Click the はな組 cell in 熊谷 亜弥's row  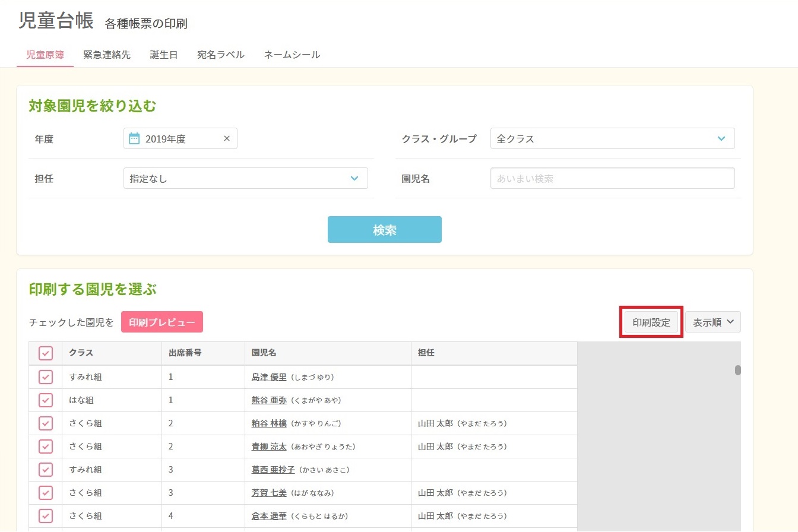click(x=112, y=400)
